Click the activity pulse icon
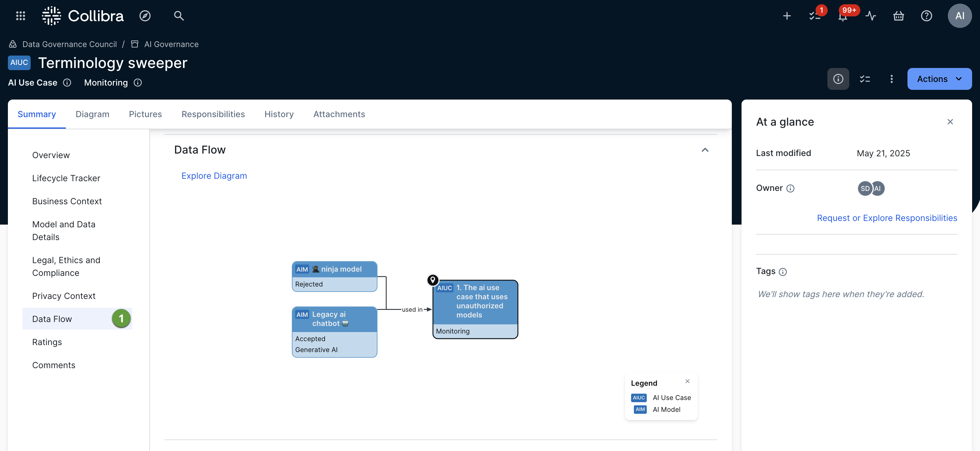The image size is (980, 451). [870, 15]
